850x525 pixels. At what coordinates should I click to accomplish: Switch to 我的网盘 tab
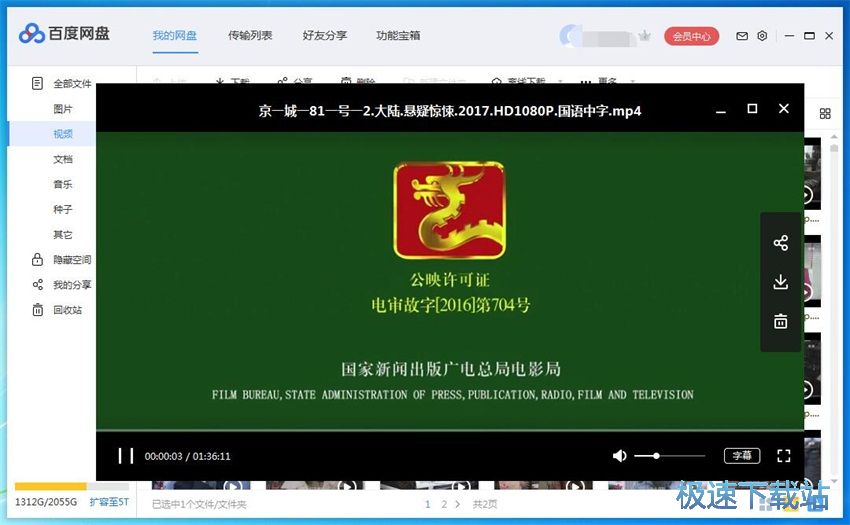tap(175, 36)
